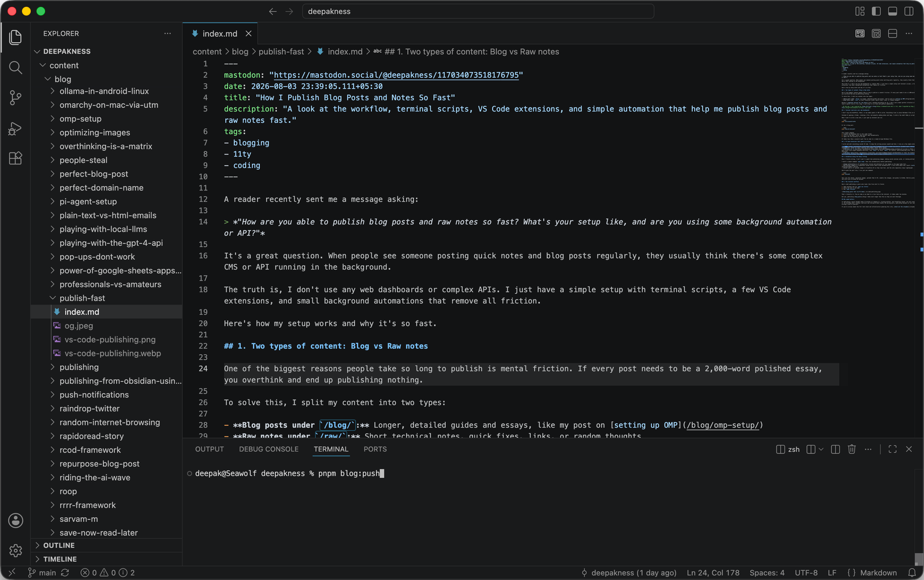Open the Accounts menu icon

(16, 521)
